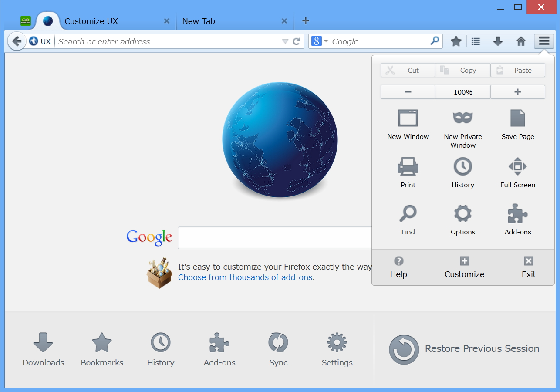Open the Downloads arrow in the toolbar

coord(498,41)
